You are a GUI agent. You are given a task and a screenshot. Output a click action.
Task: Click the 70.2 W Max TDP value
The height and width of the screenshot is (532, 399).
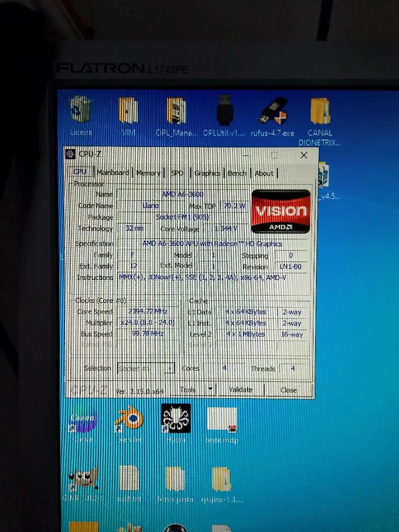[x=234, y=206]
